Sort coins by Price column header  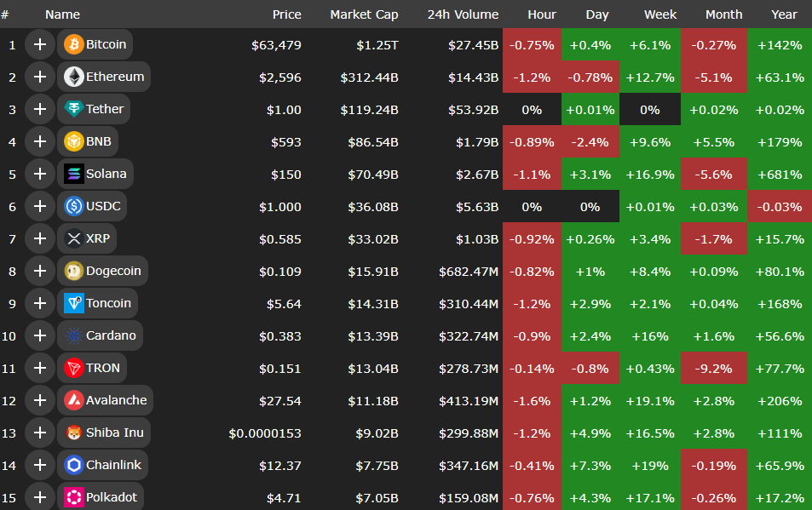(286, 14)
